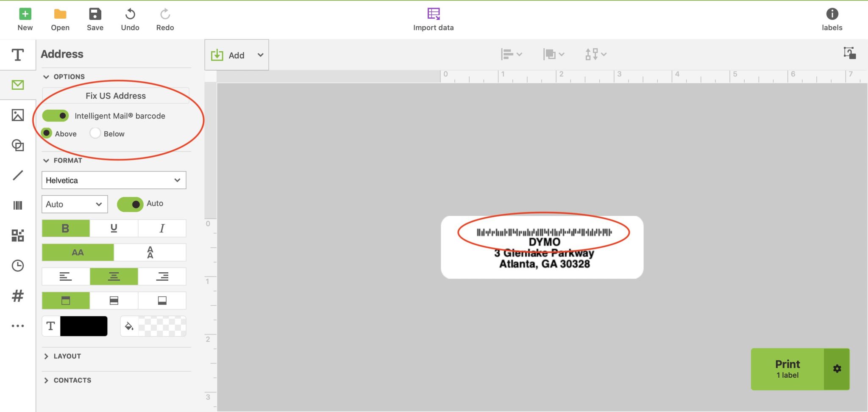Select the Address tool
Image resolution: width=868 pixels, height=412 pixels.
coord(17,85)
